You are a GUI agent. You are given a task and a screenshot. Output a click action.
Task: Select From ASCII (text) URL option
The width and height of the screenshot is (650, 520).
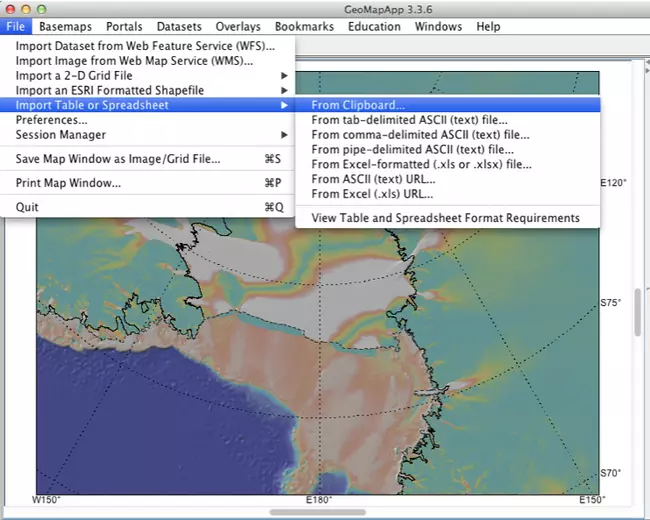pos(372,179)
